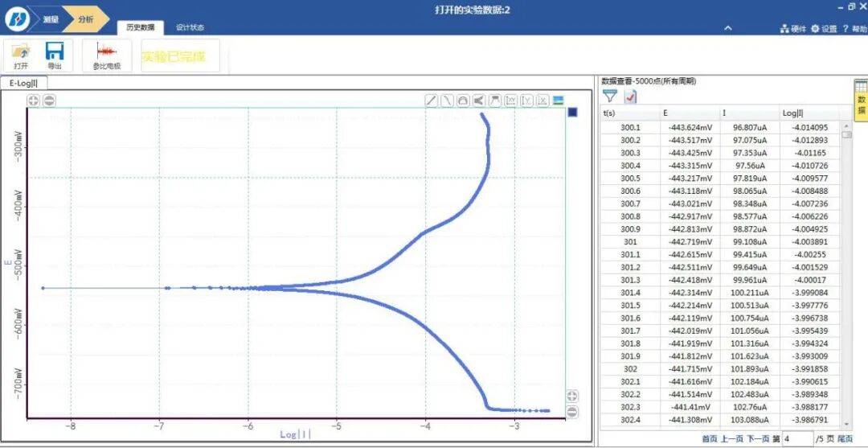Click the cell 99.961uA

750,280
